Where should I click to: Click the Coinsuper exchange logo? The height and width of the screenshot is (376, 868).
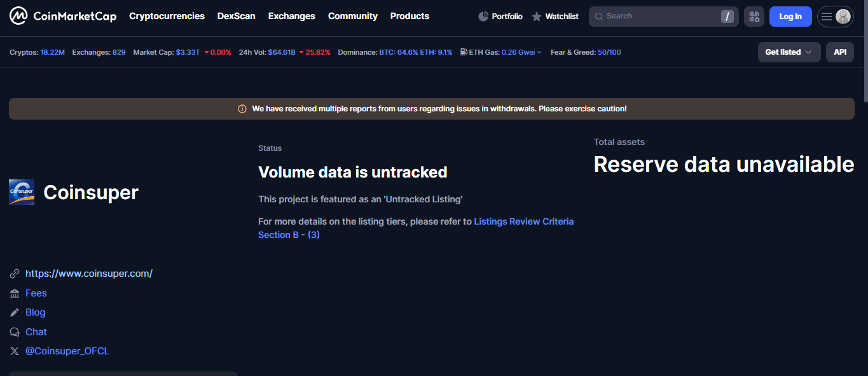tap(22, 192)
